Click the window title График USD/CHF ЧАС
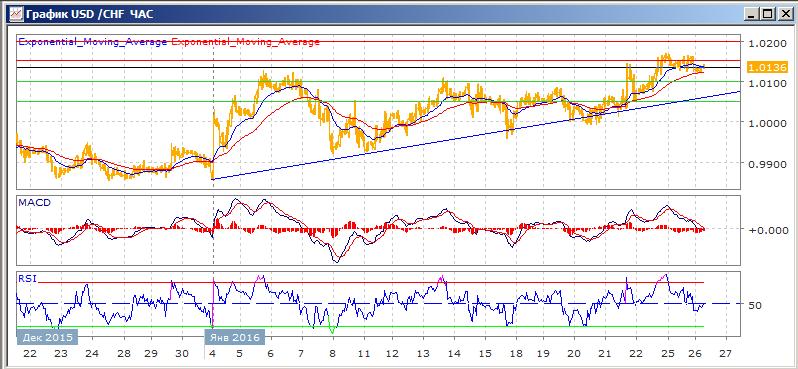The width and height of the screenshot is (798, 369). (x=89, y=14)
